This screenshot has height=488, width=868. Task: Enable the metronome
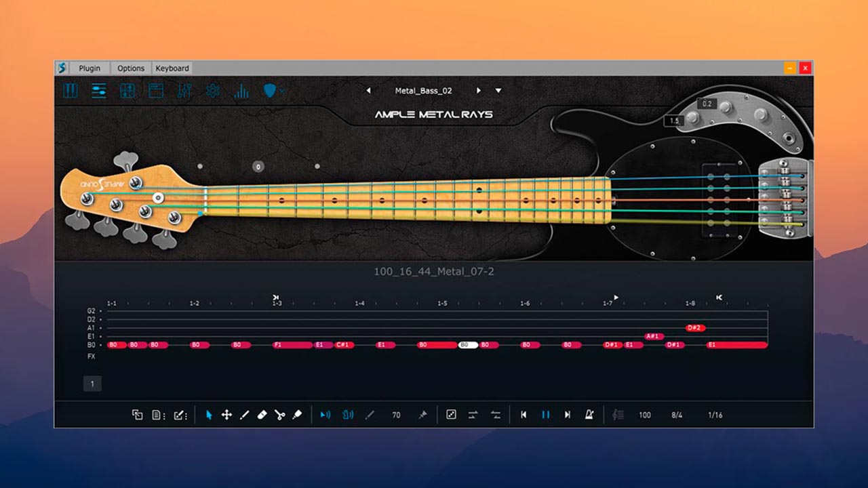click(x=589, y=415)
